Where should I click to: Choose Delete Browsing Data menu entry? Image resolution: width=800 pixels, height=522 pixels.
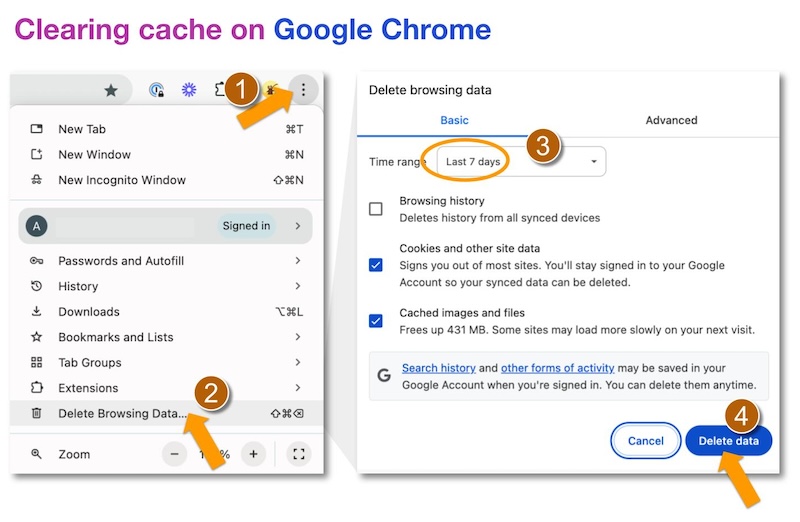(x=167, y=413)
